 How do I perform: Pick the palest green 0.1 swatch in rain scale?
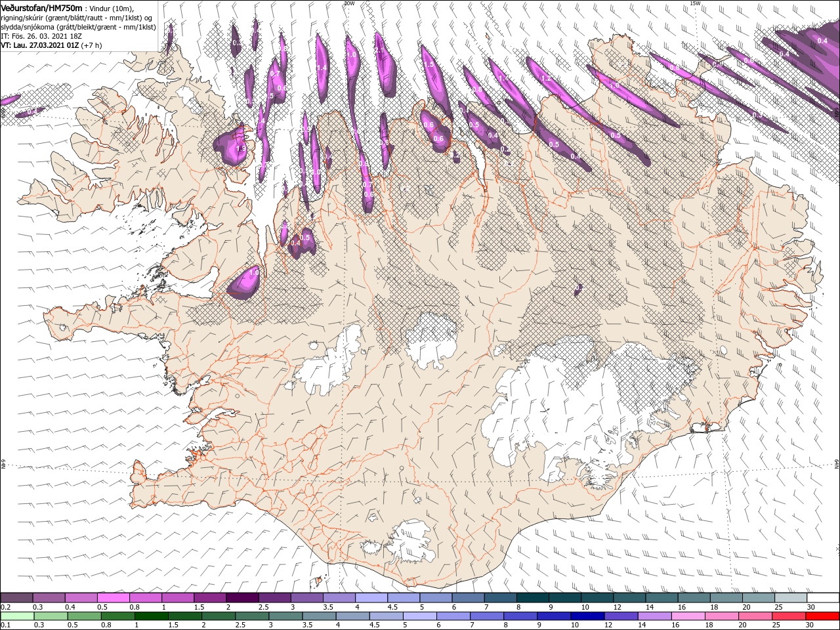[17, 616]
